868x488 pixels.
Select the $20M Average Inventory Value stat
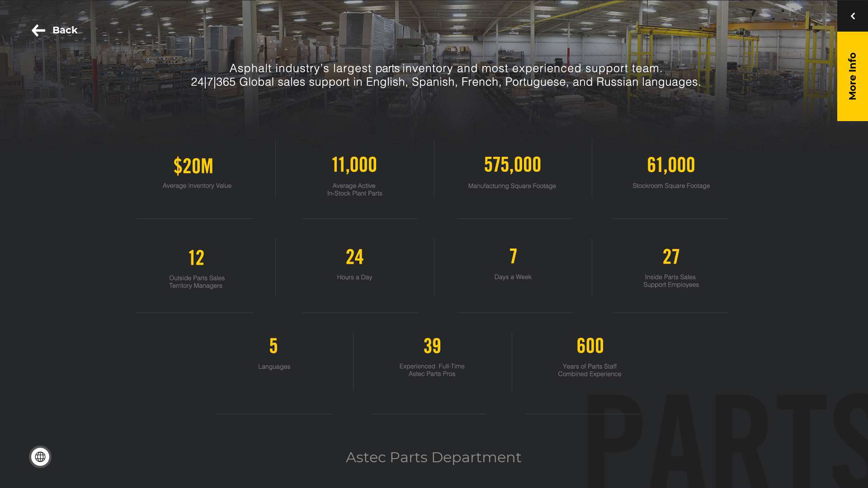[x=196, y=174]
